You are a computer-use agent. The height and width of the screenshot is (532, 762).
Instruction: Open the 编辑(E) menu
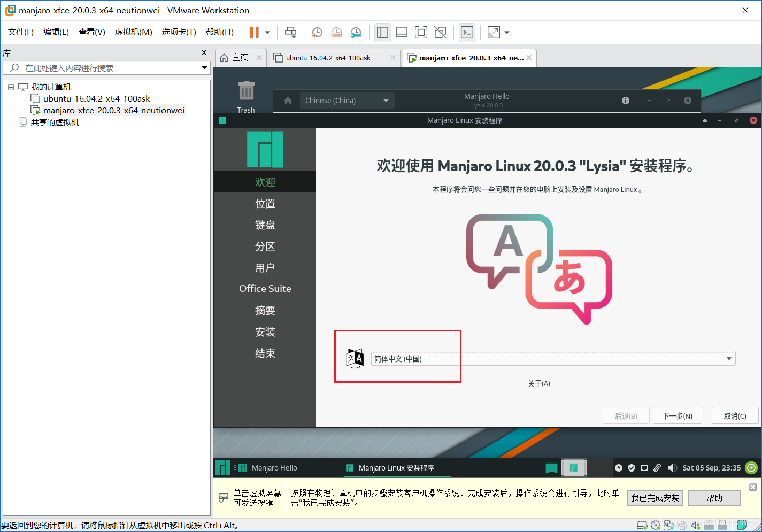[56, 32]
